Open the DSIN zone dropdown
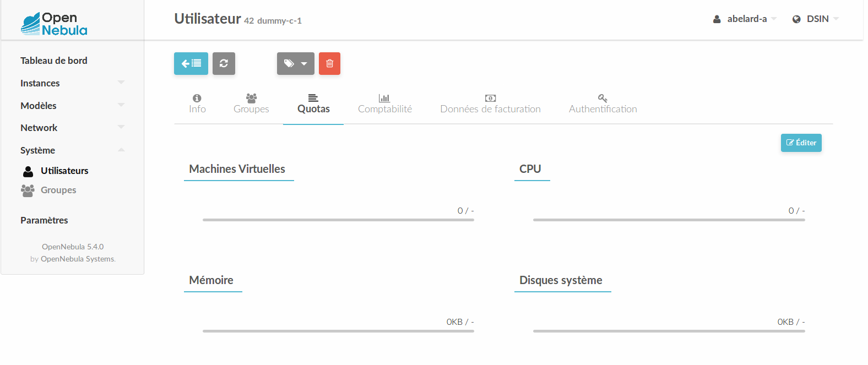868x365 pixels. [x=816, y=19]
